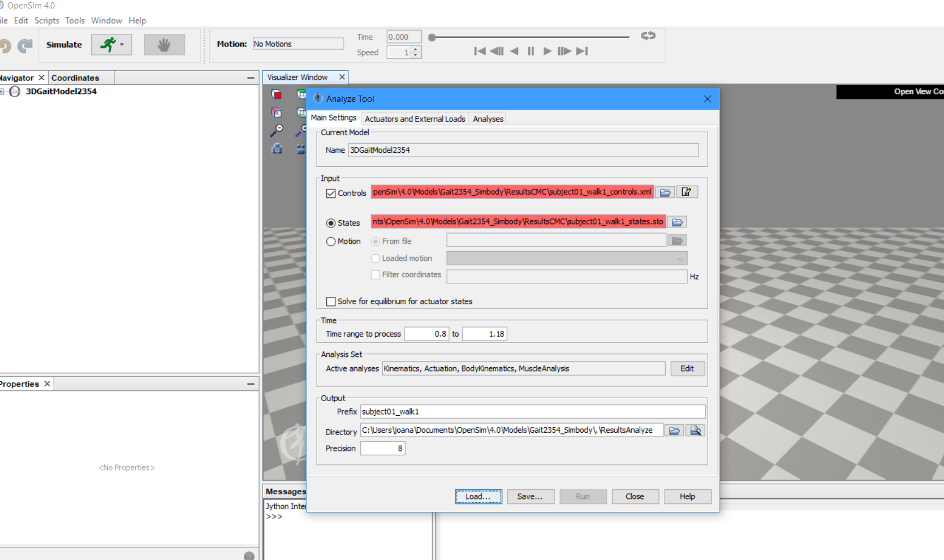
Task: Minimize the Navigator panel
Action: [251, 77]
